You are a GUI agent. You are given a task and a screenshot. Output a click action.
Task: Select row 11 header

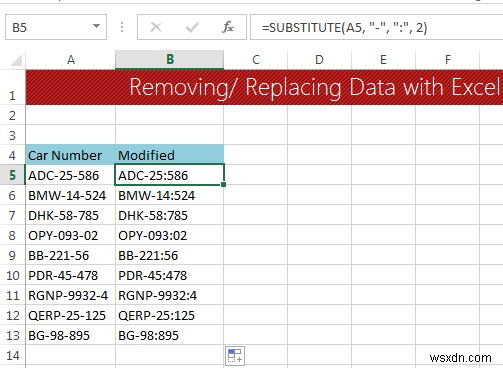[13, 295]
